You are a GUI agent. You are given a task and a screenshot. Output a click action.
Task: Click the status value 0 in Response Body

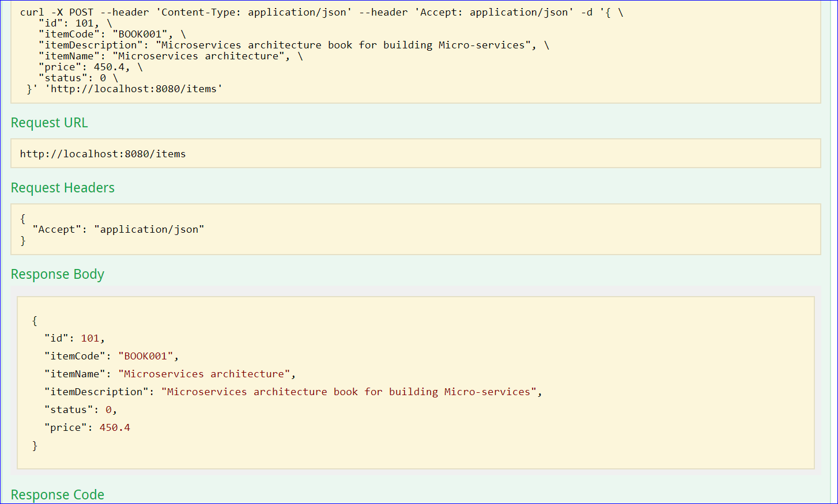click(x=108, y=410)
